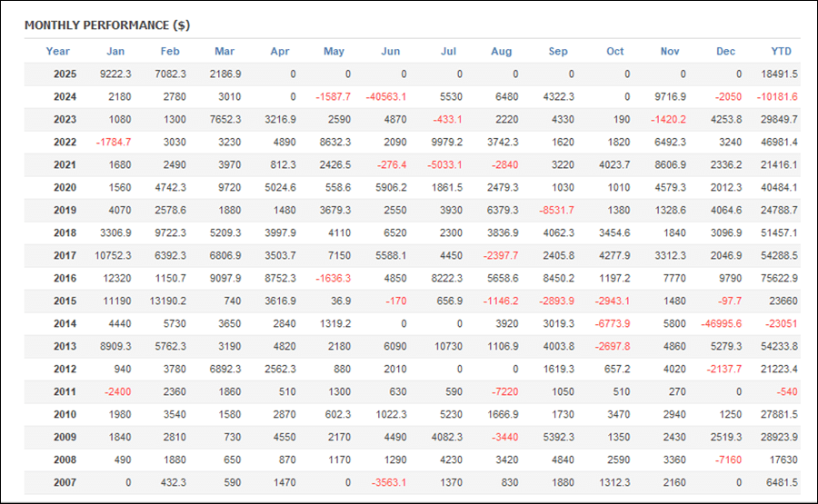Image resolution: width=818 pixels, height=504 pixels.
Task: Click the 2024 June loss value -40563.1
Action: 386,97
